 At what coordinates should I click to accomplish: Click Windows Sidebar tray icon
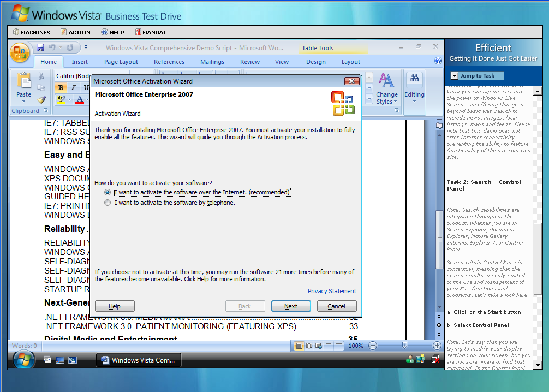pos(420,359)
